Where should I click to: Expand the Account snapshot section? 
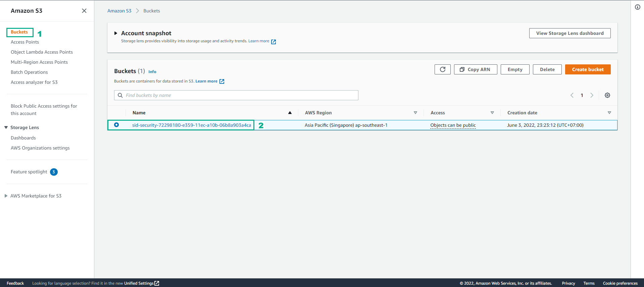[116, 33]
